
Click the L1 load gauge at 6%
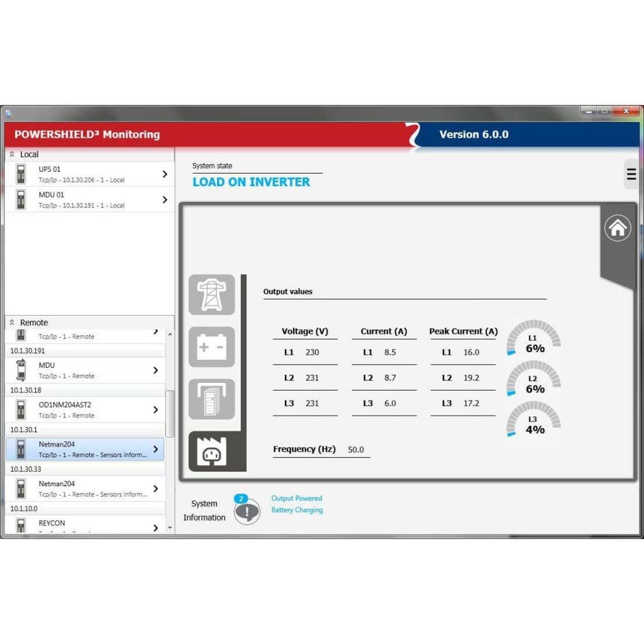click(533, 337)
